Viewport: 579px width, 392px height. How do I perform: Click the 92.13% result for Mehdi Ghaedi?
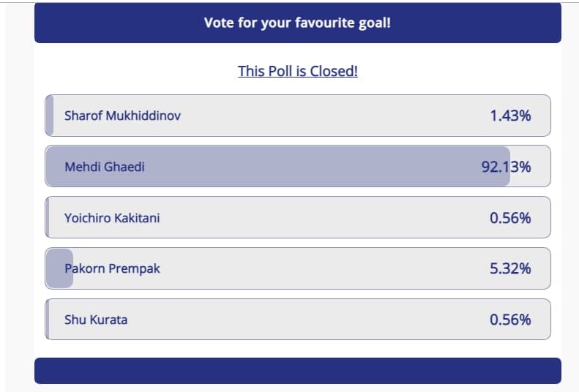coord(507,167)
